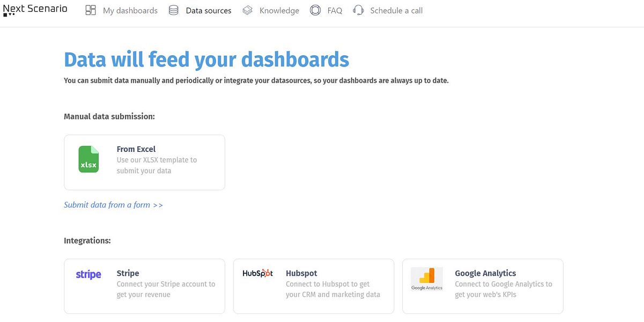Go to the Data sources tab

209,11
